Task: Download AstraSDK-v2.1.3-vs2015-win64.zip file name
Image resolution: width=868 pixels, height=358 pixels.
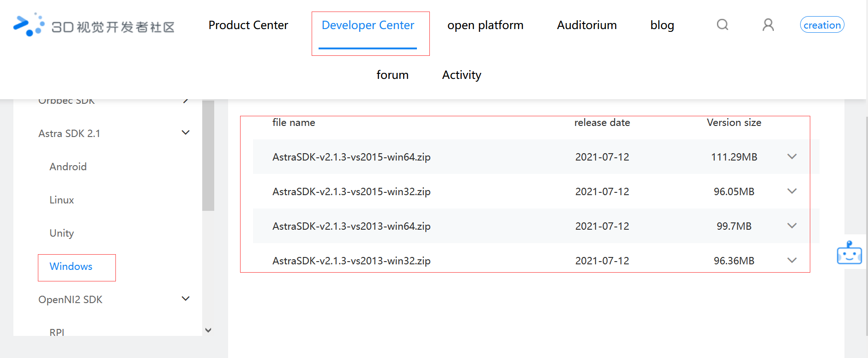Action: (351, 157)
